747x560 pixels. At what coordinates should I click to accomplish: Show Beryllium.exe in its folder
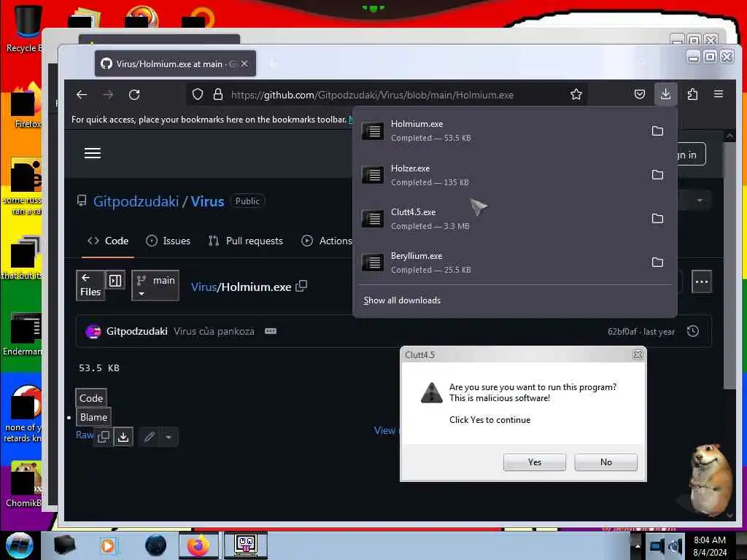657,262
